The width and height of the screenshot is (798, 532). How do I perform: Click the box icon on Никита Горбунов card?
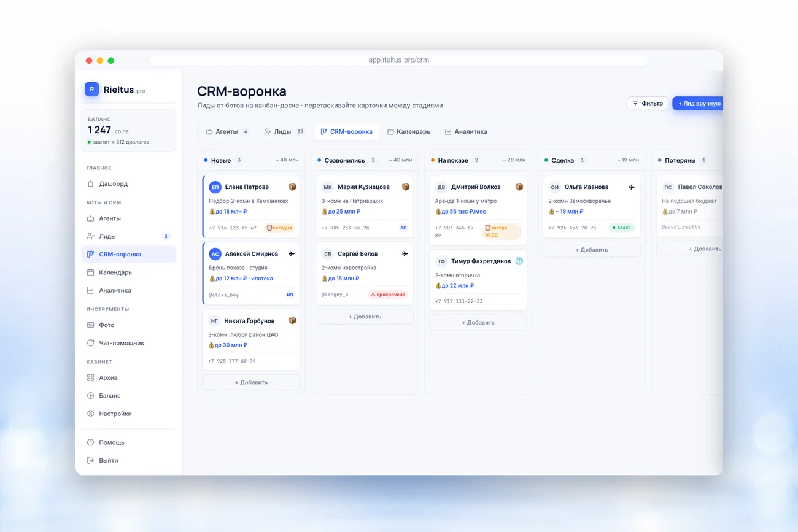click(x=292, y=320)
